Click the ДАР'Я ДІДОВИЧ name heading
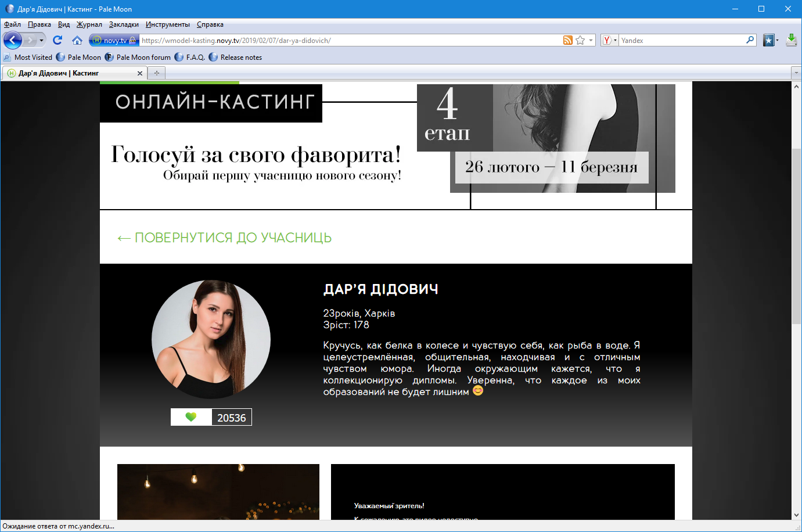802x532 pixels. pyautogui.click(x=381, y=289)
